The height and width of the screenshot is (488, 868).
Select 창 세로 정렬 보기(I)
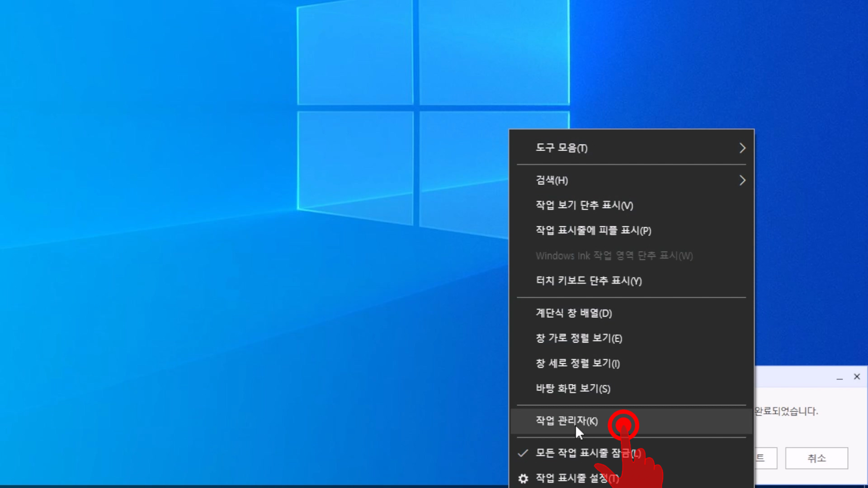click(577, 364)
